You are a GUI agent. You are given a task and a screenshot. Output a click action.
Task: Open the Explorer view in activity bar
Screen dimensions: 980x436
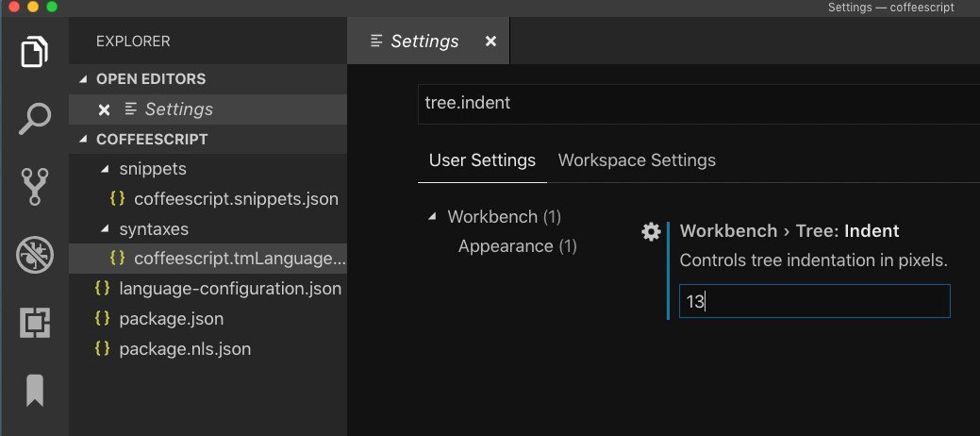point(34,51)
